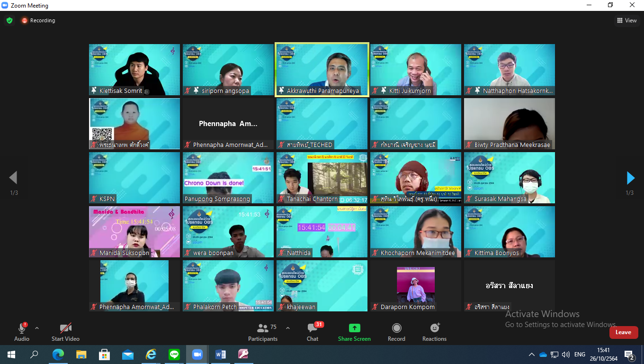Open the Chat panel
644x364 pixels.
click(x=313, y=331)
